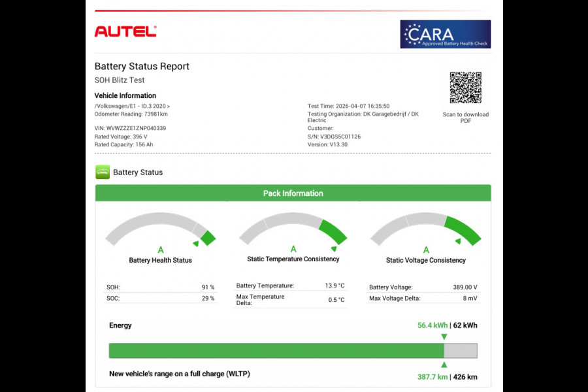This screenshot has width=588, height=392.
Task: Select the 'A' grade under Static Temperature Consistency
Action: coord(293,248)
